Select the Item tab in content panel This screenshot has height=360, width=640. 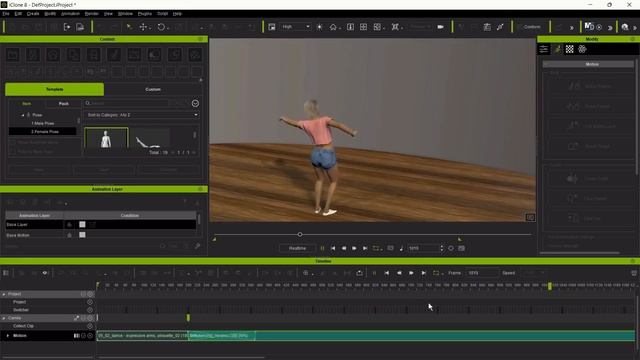[27, 104]
